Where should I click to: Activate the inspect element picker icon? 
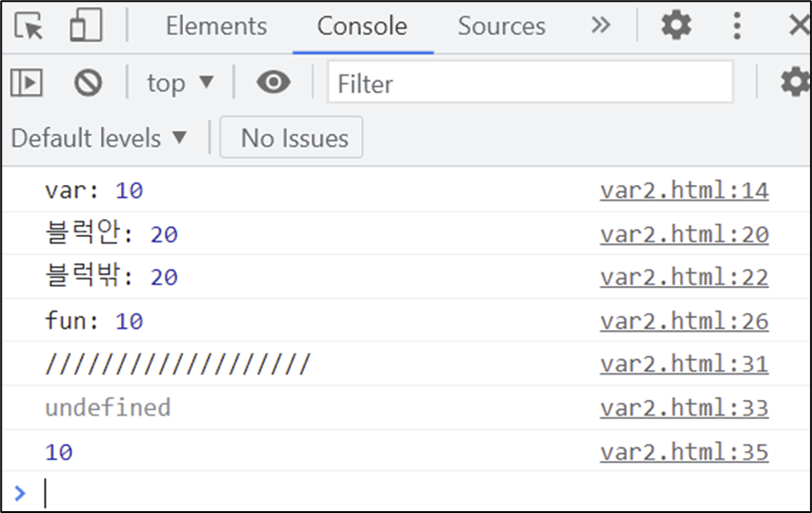28,26
